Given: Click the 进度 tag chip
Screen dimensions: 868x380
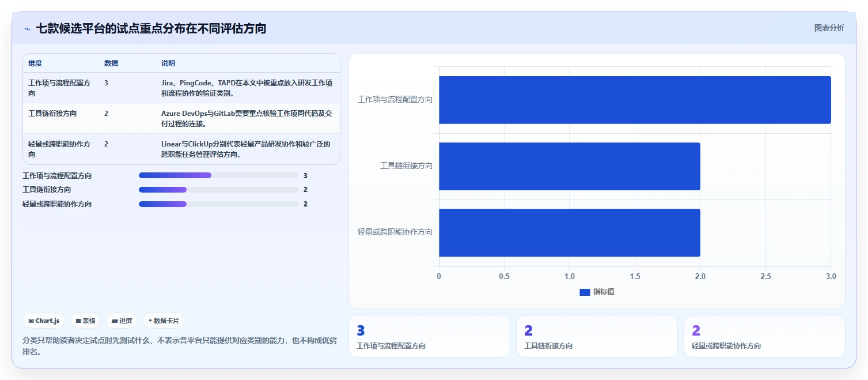Looking at the screenshot, I should 122,321.
